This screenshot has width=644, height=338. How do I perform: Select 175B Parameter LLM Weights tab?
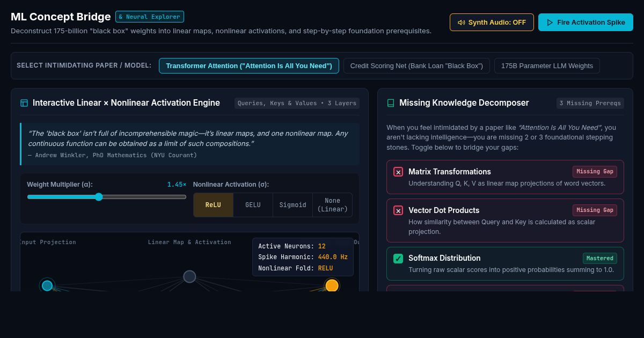pyautogui.click(x=547, y=66)
